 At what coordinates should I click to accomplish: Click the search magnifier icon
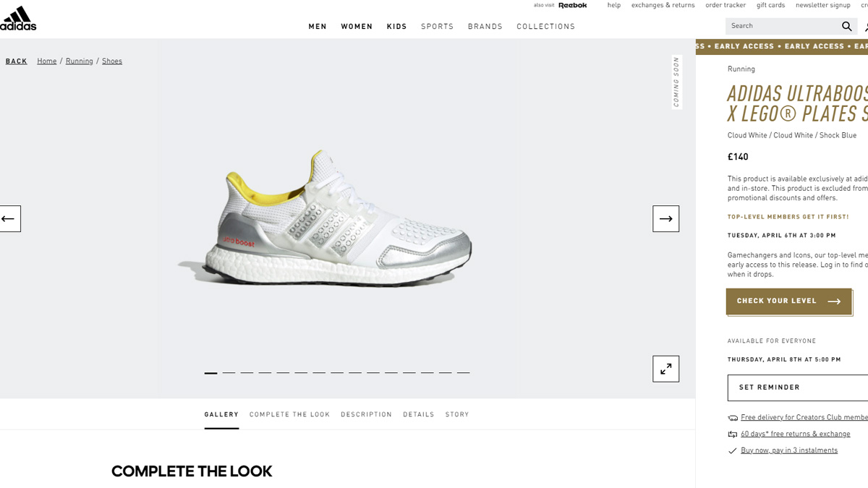tap(846, 26)
